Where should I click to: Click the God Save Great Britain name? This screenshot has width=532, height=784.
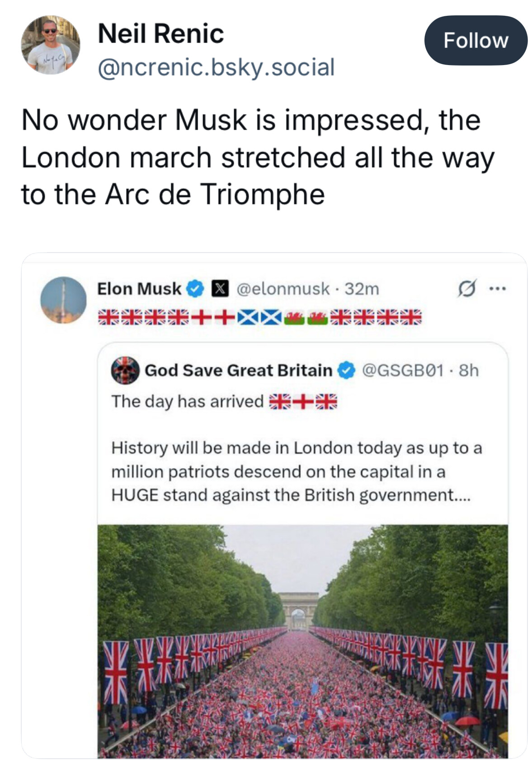(x=238, y=371)
